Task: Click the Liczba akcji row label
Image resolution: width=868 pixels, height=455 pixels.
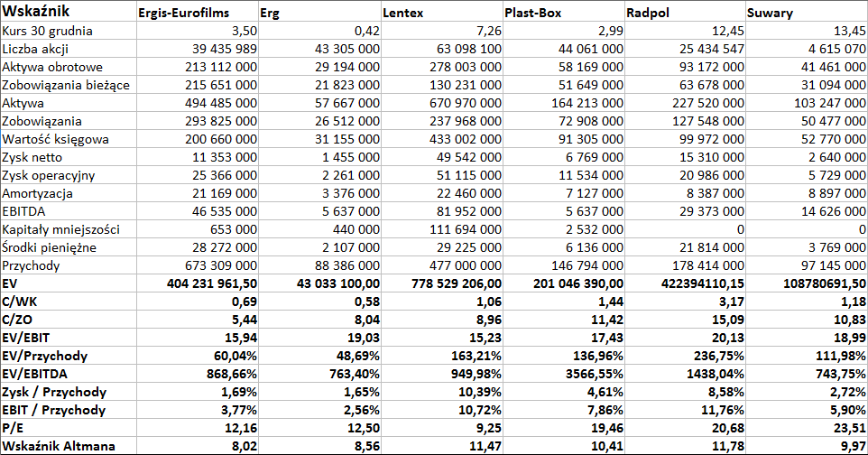Action: tap(68, 49)
